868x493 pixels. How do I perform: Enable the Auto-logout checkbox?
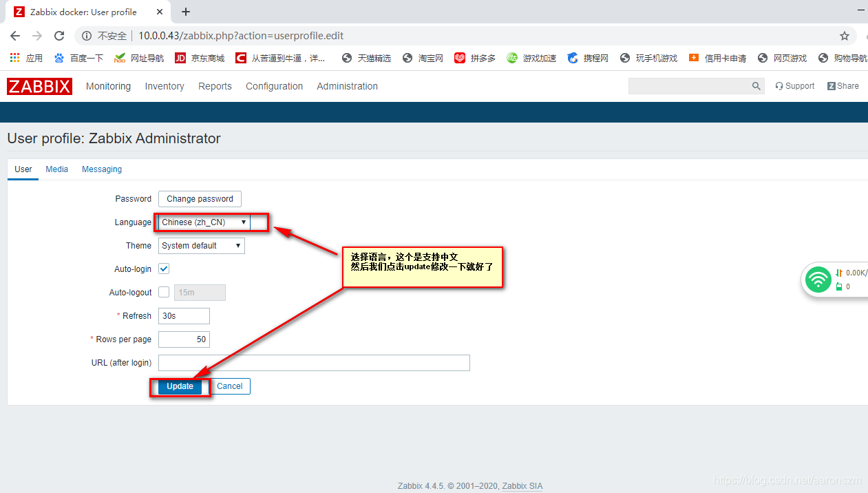click(x=164, y=292)
